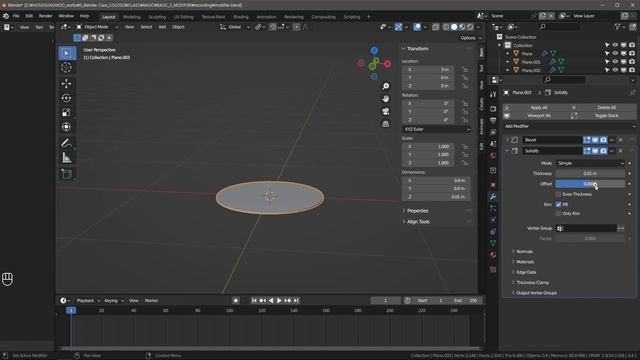Expand the Materials subpanel
The width and height of the screenshot is (640, 360).
coord(525,262)
